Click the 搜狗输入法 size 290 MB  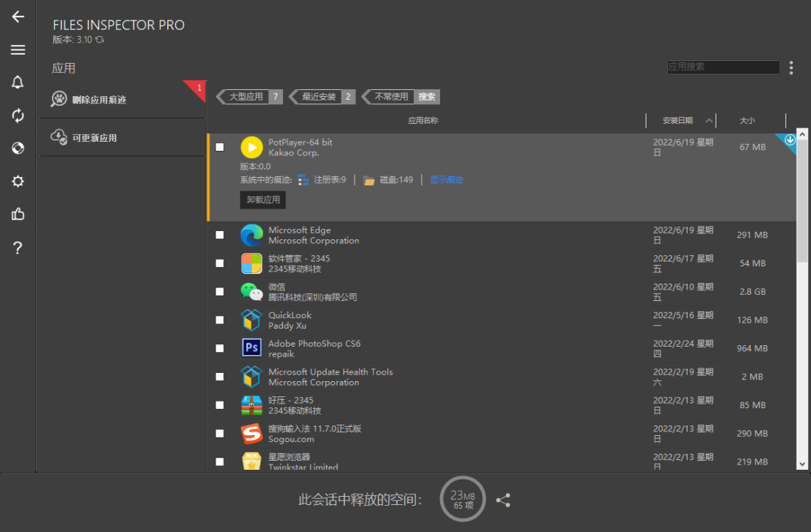point(752,434)
